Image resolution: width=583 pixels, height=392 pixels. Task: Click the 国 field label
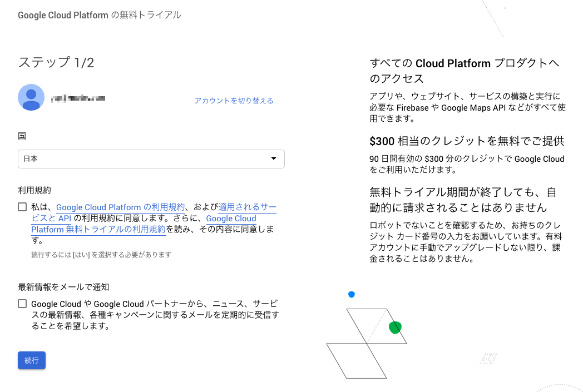(22, 136)
